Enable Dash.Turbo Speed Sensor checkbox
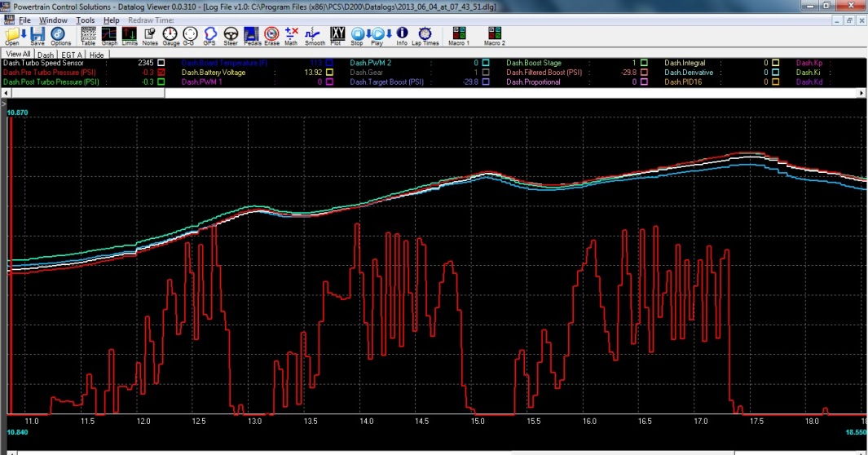 tap(161, 62)
